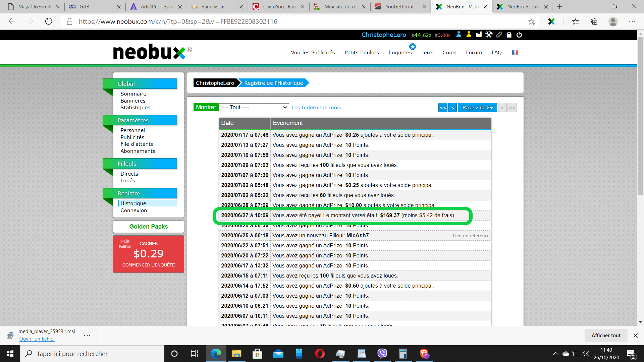Click Ouvrir un fichier download link
The width and height of the screenshot is (644, 362).
point(37,339)
